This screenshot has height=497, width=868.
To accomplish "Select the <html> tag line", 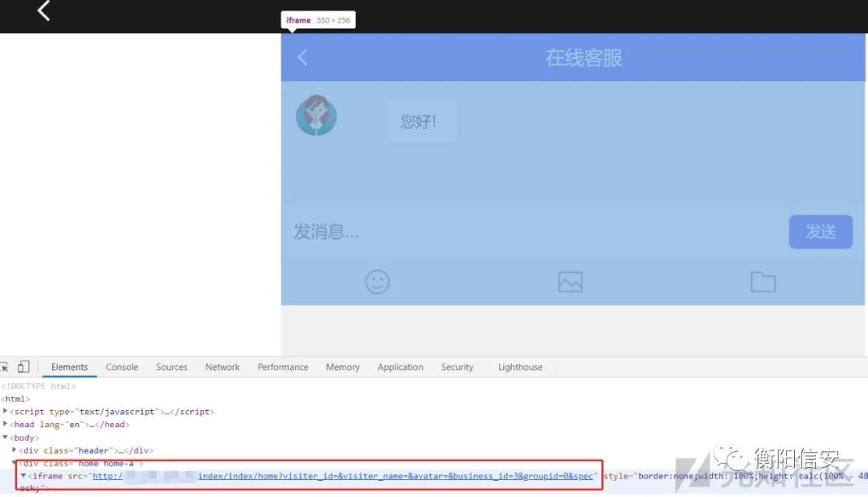I will [15, 399].
